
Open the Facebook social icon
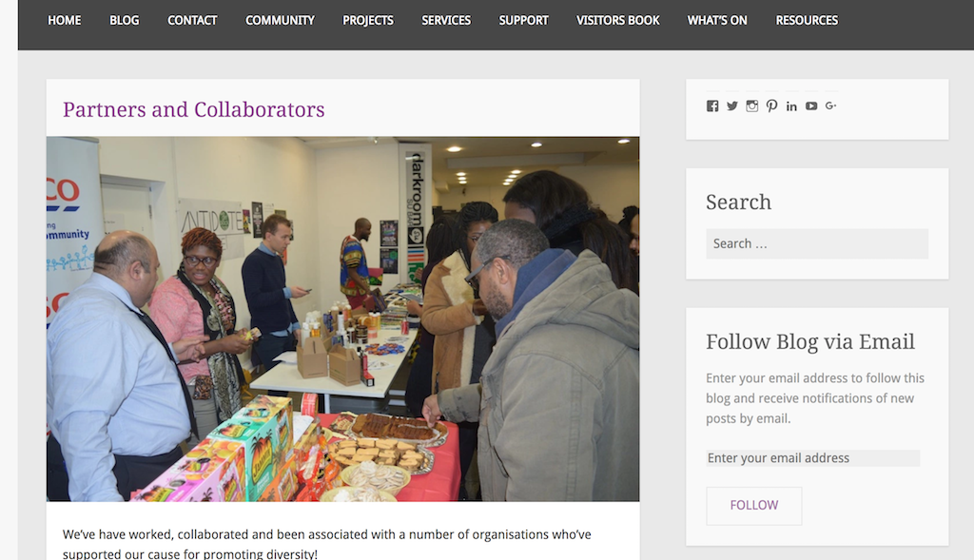[x=712, y=106]
